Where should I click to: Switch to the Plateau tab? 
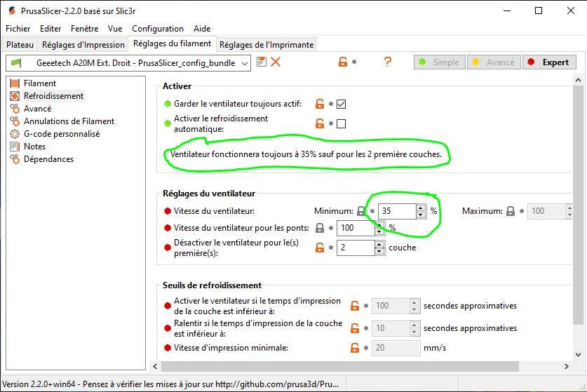point(20,45)
